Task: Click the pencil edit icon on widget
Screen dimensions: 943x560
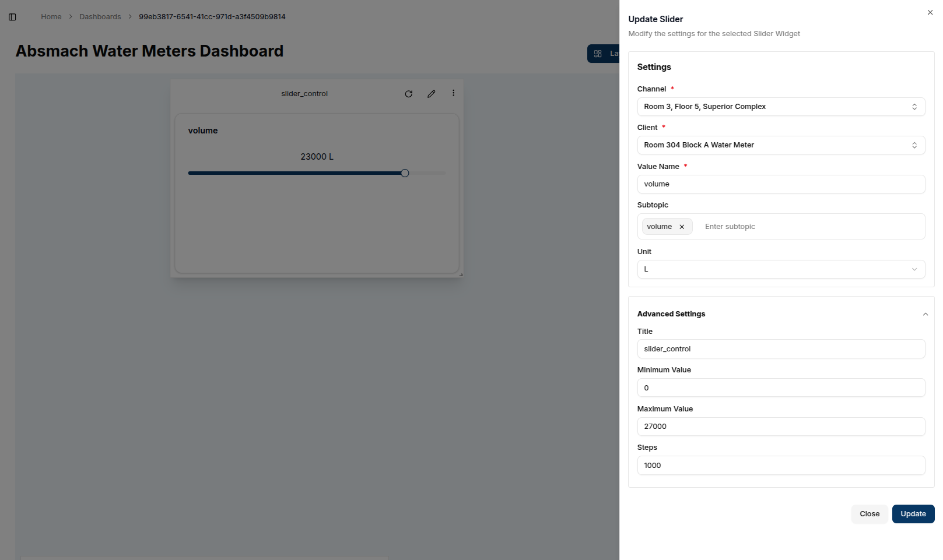Action: (x=431, y=94)
